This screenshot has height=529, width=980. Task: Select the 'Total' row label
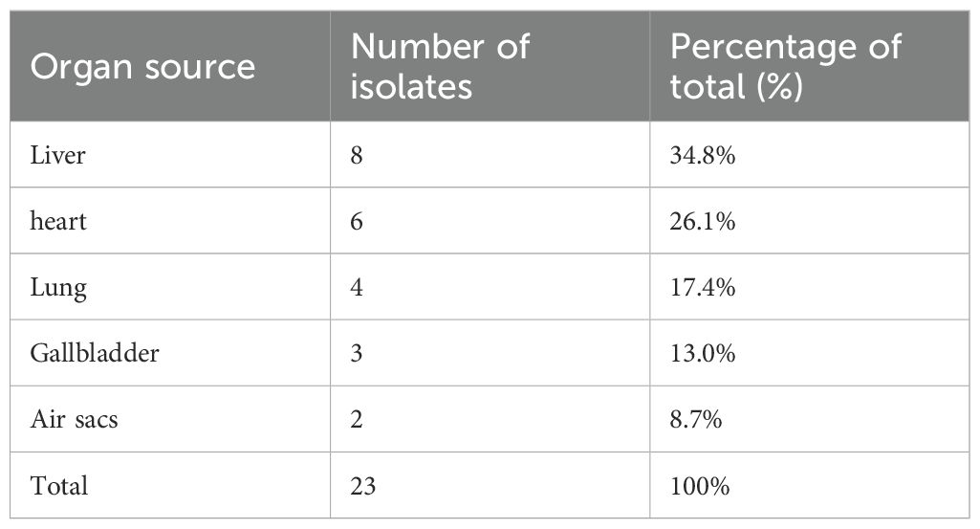[59, 485]
